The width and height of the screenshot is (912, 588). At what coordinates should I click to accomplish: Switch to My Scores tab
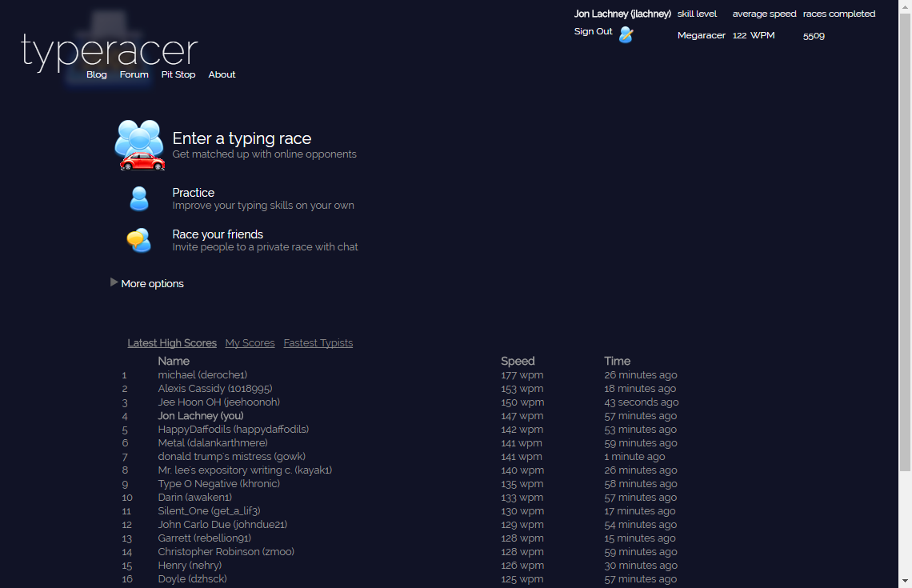point(250,343)
